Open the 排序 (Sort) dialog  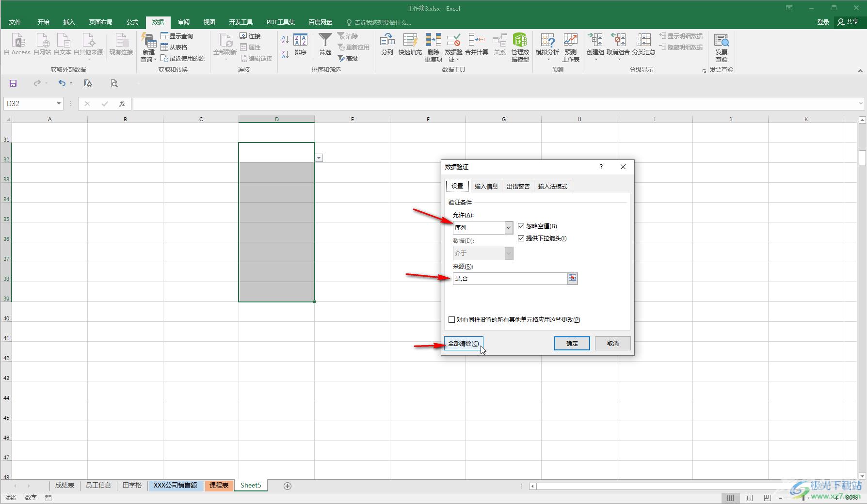click(x=301, y=44)
